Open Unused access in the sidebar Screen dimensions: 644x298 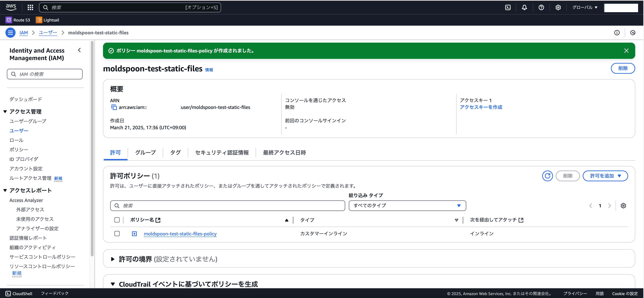(x=35, y=219)
